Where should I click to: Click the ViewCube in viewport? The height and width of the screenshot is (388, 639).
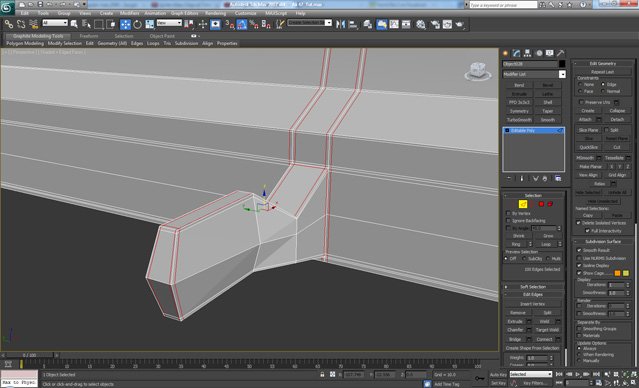(x=477, y=71)
